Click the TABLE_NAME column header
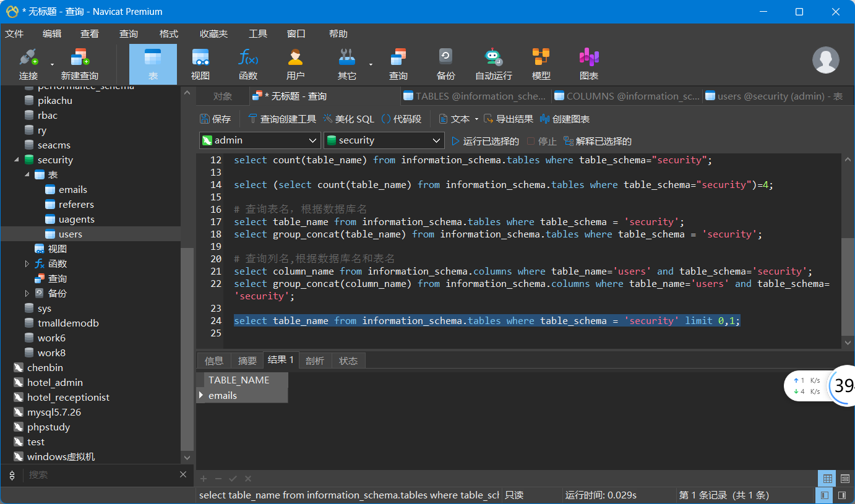 point(246,380)
